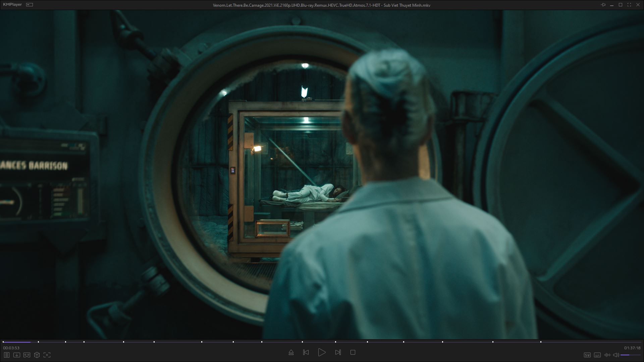644x362 pixels.
Task: Open the audio waveform settings icon
Action: (607, 355)
